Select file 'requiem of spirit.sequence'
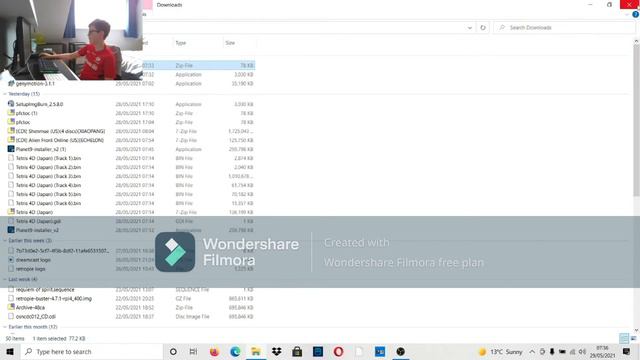640x360 pixels. click(x=45, y=289)
